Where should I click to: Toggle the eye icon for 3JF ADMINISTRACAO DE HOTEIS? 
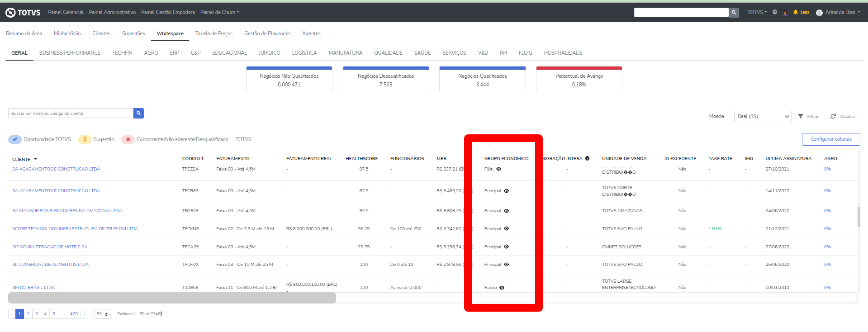click(507, 247)
